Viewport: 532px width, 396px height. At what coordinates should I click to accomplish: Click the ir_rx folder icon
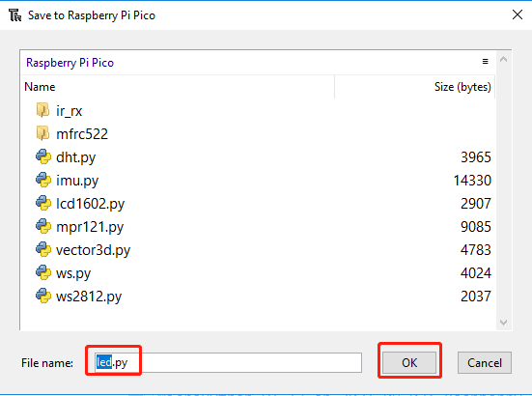point(42,110)
